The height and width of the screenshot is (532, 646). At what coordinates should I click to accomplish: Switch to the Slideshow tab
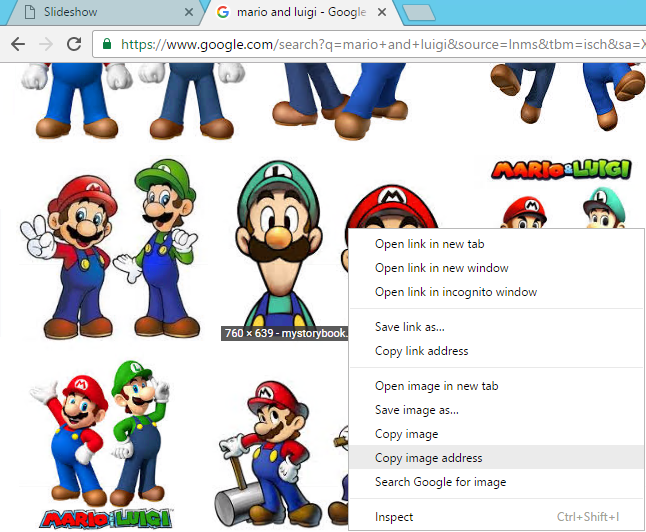click(x=103, y=12)
